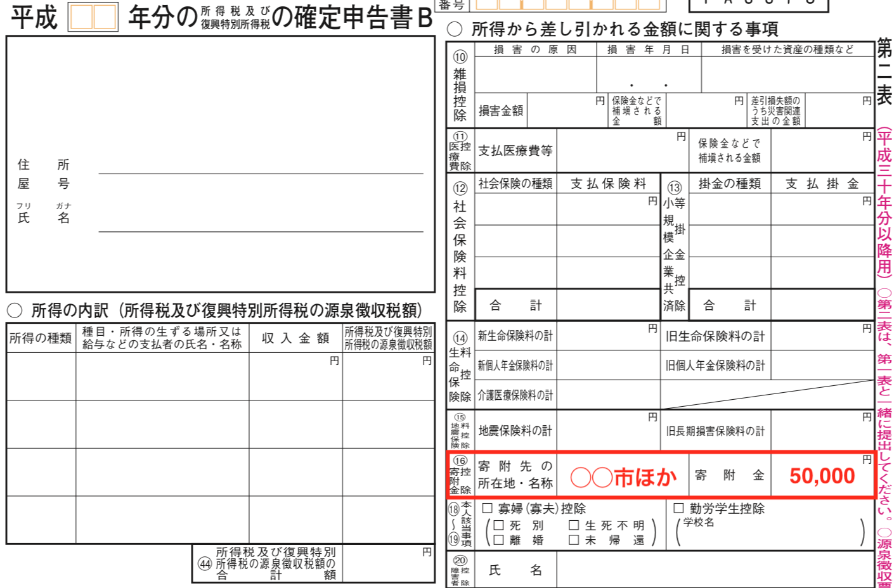Click the 支払保険料 column header
Screen dimensions: 894x588
pos(608,183)
